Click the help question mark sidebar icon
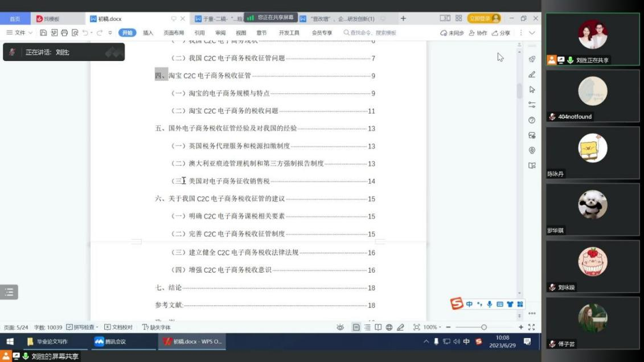 (x=532, y=120)
